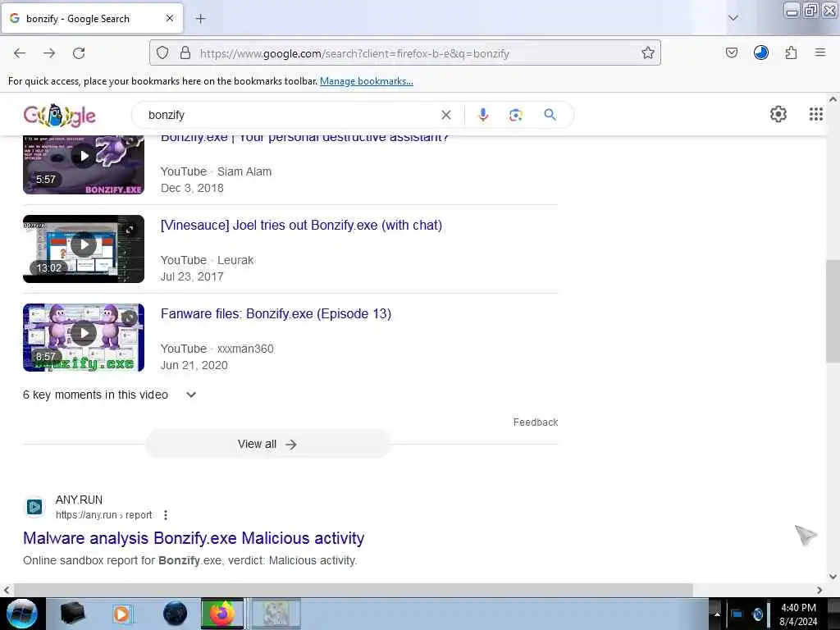Viewport: 840px width, 630px height.
Task: Open the Extensions puzzle icon
Action: (x=791, y=53)
